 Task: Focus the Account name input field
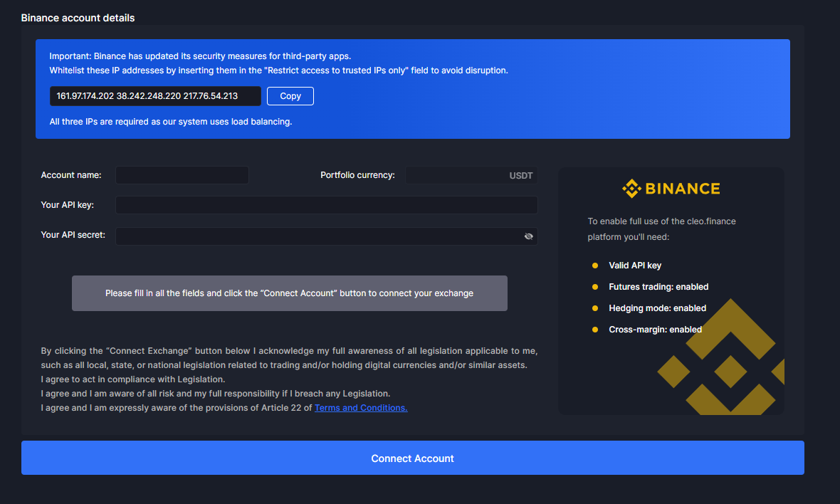[x=182, y=175]
